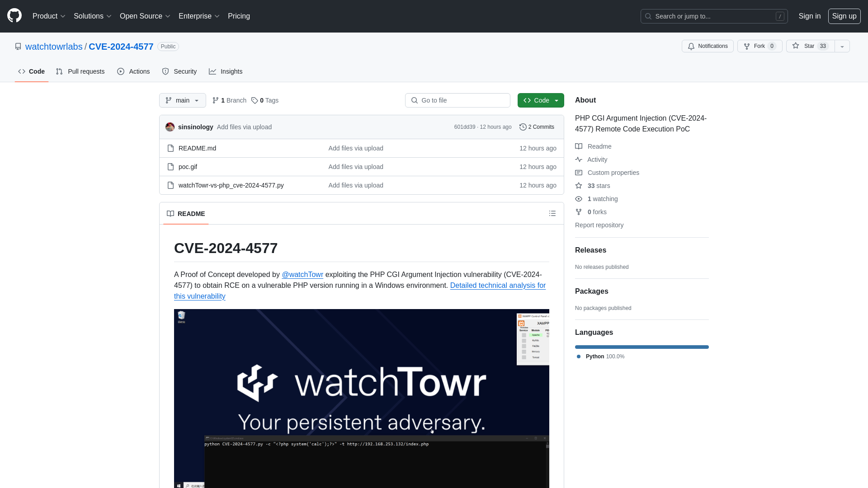This screenshot has height=488, width=868.
Task: Expand the Enterprise menu
Action: [199, 16]
